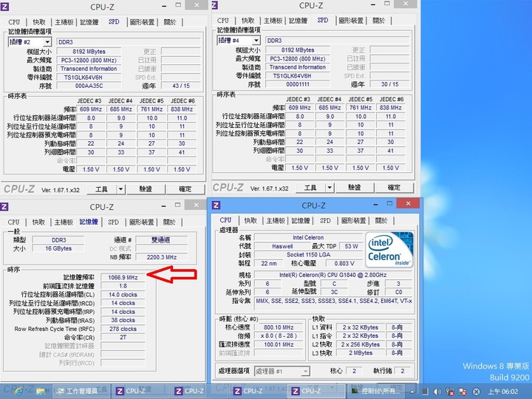Viewport: 532px width, 399px height.
Task: Open 主機板 tab in slot #4 window
Action: 273,21
